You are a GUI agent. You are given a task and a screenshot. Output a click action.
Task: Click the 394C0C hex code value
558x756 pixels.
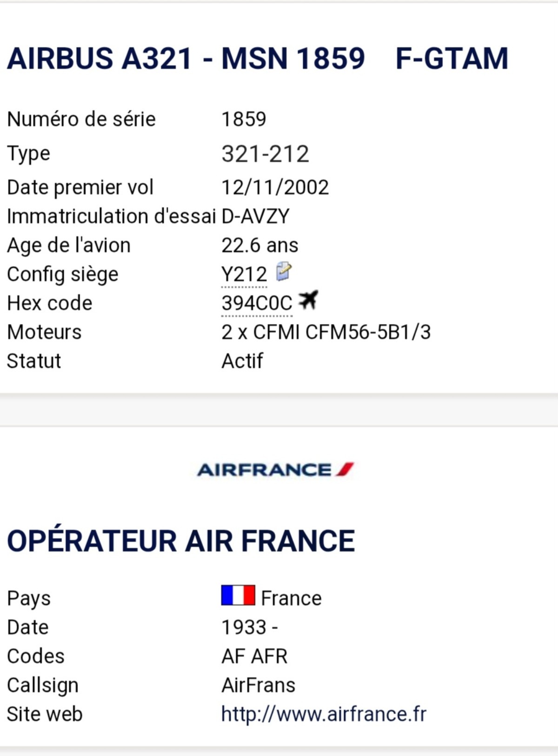tap(257, 303)
